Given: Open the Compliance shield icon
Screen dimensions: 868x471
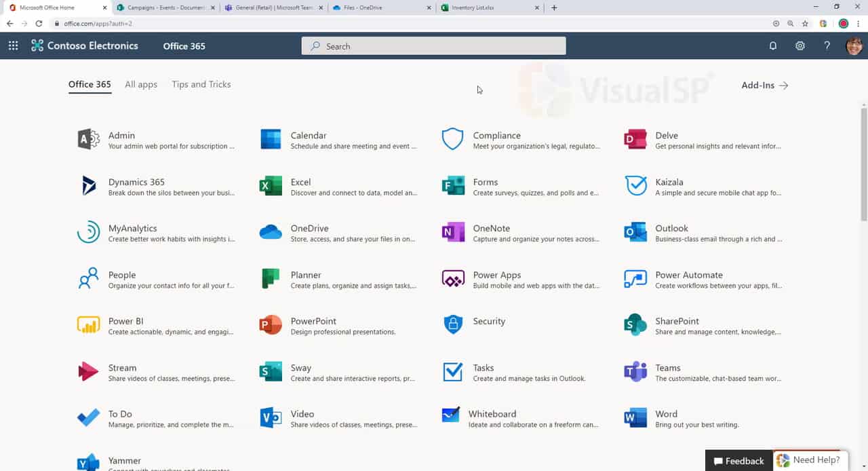Looking at the screenshot, I should point(453,139).
